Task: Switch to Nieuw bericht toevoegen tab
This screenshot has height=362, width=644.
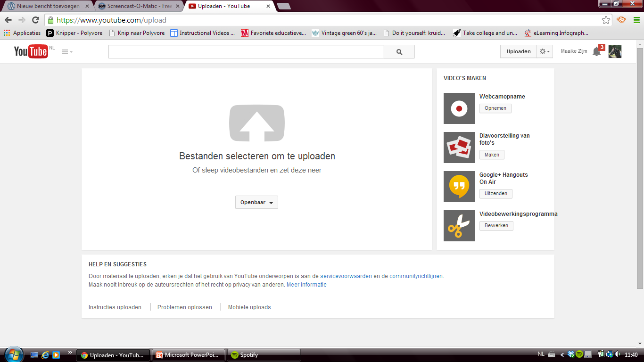Action: [47, 6]
